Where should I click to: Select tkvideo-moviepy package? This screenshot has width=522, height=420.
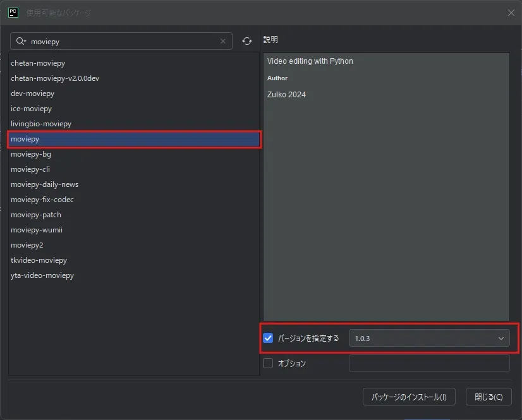134,260
